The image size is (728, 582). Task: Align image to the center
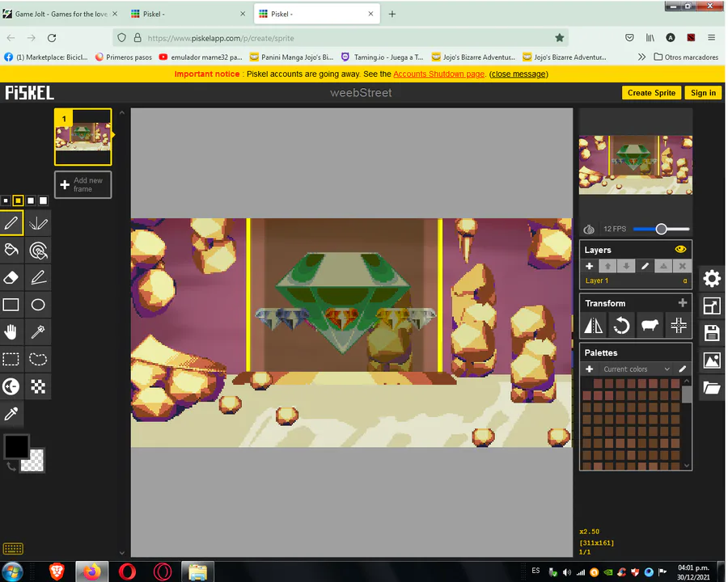tap(679, 325)
